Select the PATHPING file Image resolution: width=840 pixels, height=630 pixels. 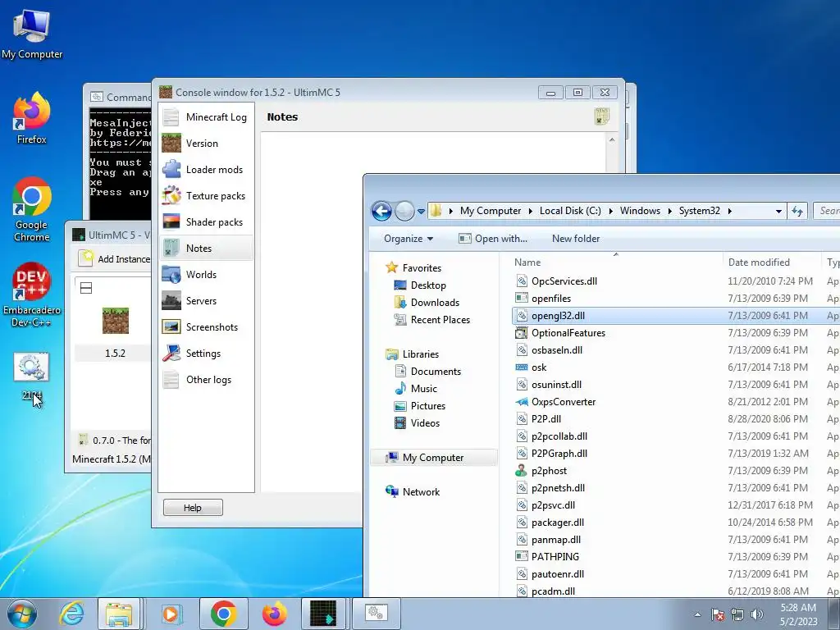(x=676, y=557)
